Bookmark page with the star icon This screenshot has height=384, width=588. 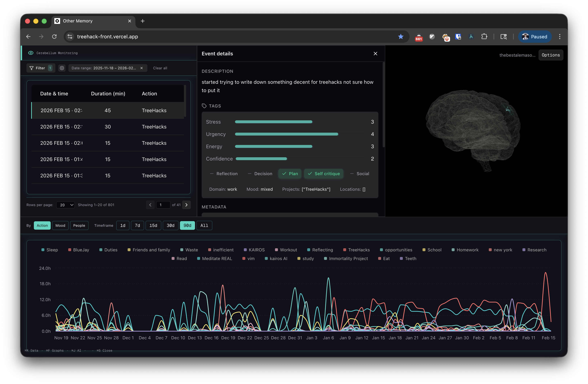(400, 37)
